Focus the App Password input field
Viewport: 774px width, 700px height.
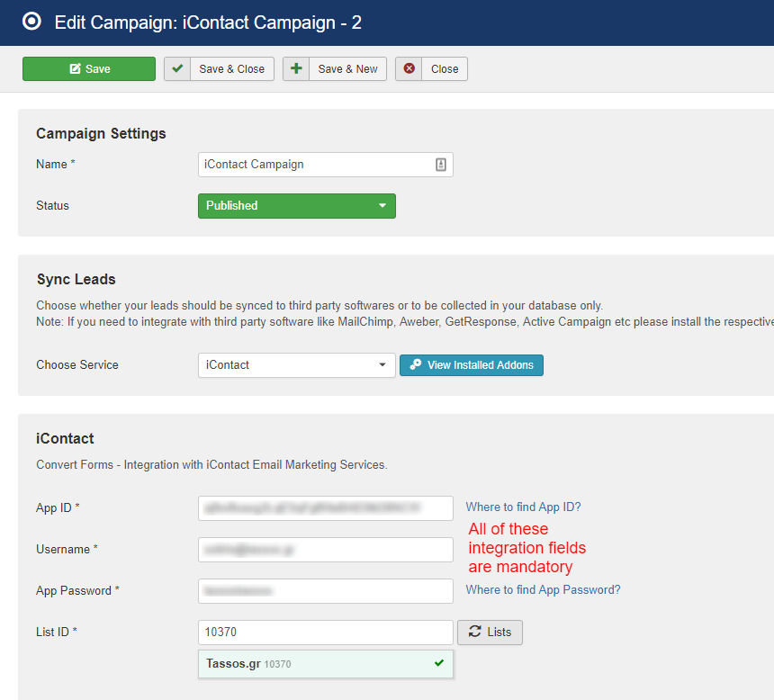click(325, 591)
